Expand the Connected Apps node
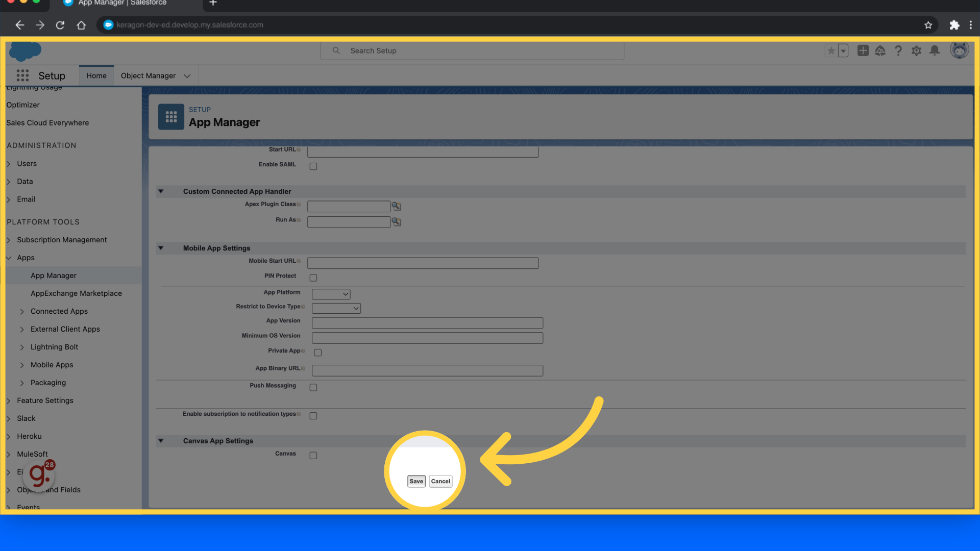This screenshot has width=980, height=551. pos(22,312)
